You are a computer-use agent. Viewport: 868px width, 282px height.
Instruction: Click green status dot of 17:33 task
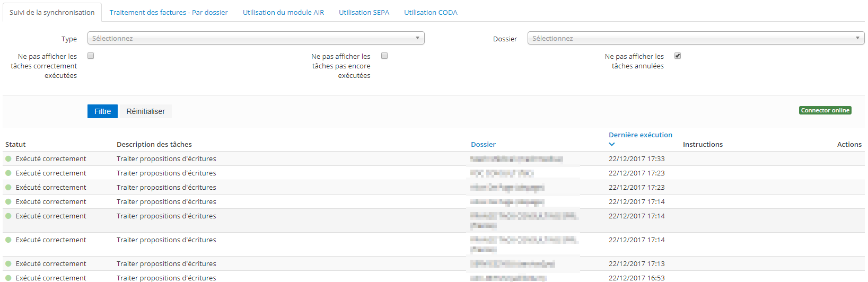(8, 159)
